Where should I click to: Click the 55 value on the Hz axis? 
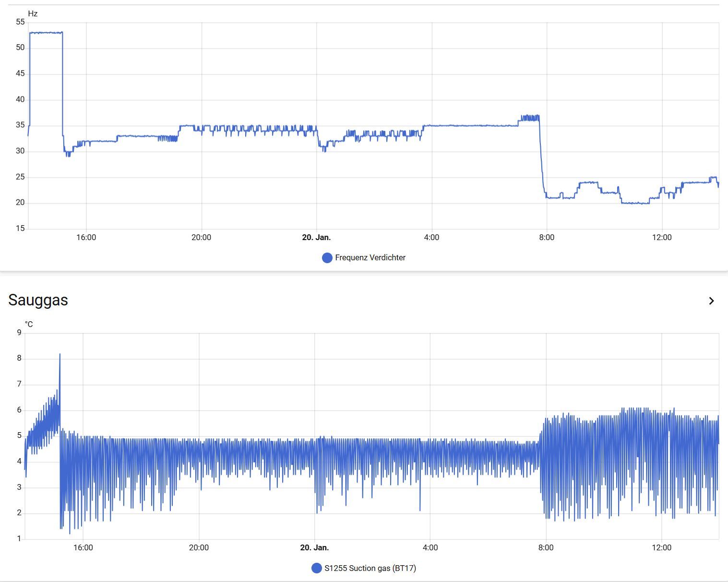(x=20, y=22)
